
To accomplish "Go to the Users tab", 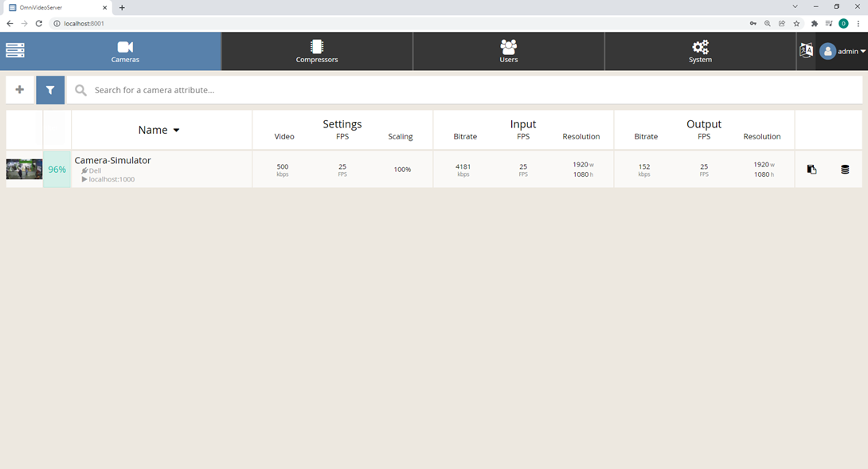I will click(x=508, y=51).
